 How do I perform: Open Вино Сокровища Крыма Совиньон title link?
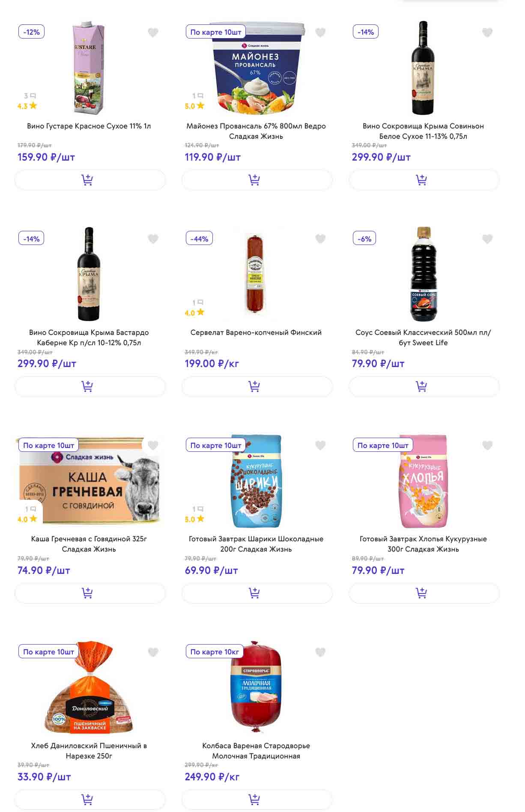pos(423,131)
